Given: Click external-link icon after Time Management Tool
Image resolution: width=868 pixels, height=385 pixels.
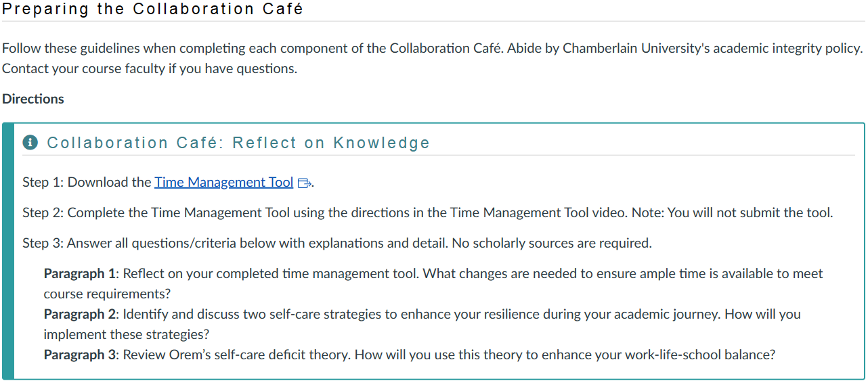Looking at the screenshot, I should [304, 183].
